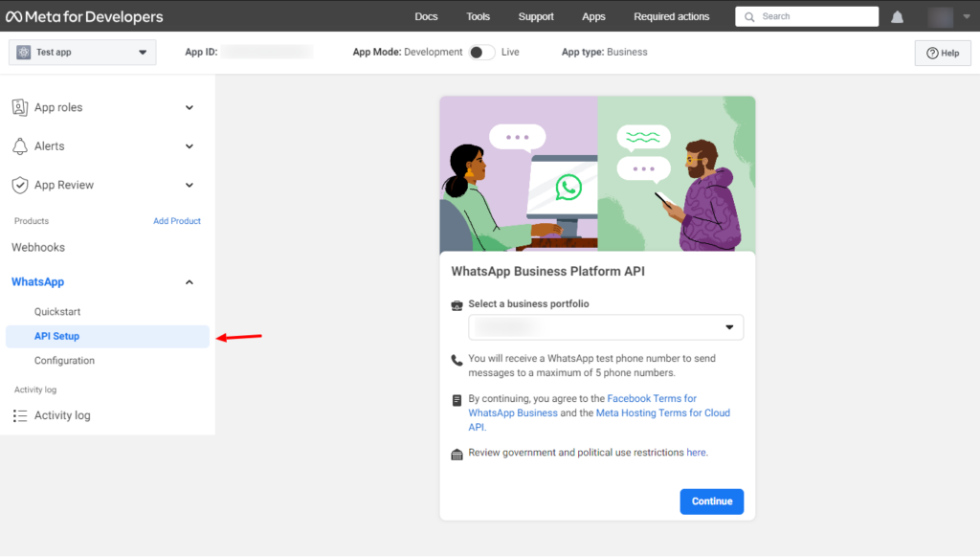Viewport: 980px width, 557px height.
Task: Click the Add Product link
Action: click(177, 221)
